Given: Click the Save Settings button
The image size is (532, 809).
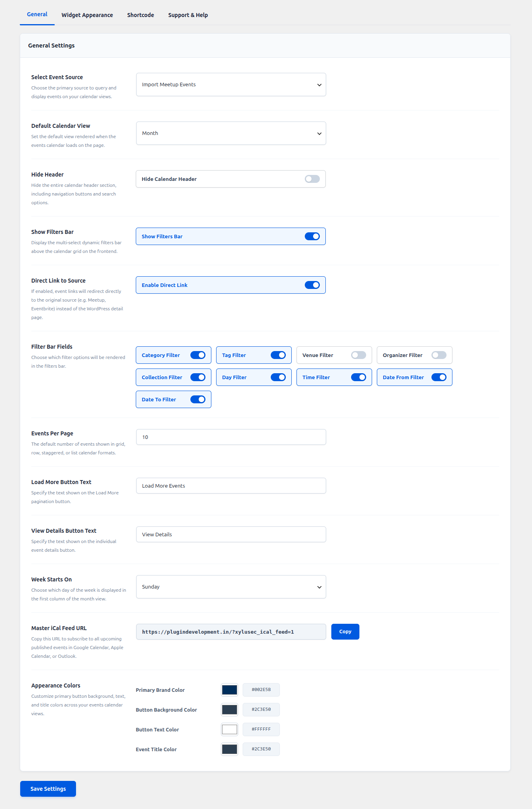Looking at the screenshot, I should point(48,789).
